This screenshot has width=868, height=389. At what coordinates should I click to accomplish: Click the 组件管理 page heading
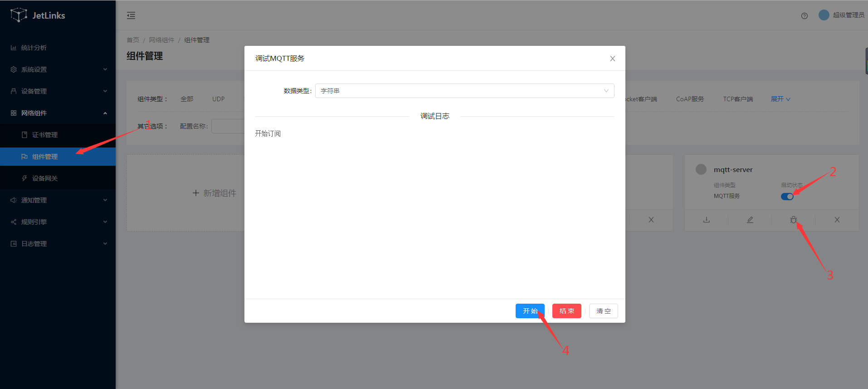click(x=145, y=56)
